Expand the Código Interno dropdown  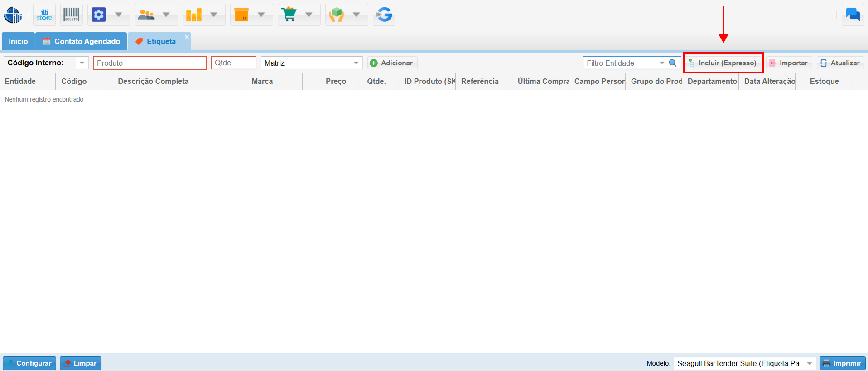tap(82, 63)
